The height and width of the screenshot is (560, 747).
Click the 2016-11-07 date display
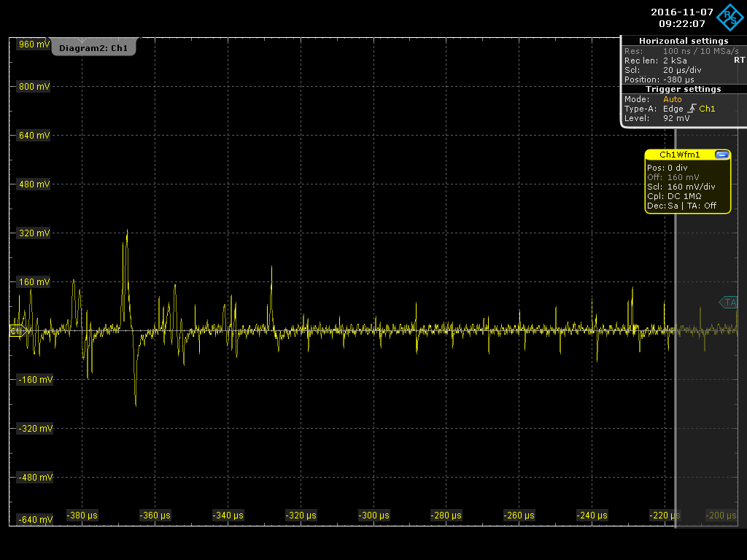click(x=682, y=12)
